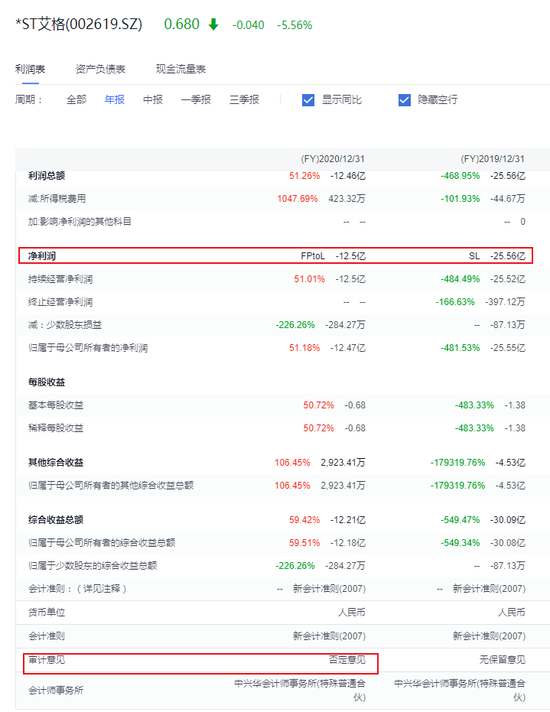
Task: Select the 审计意见 row label
Action: click(46, 660)
